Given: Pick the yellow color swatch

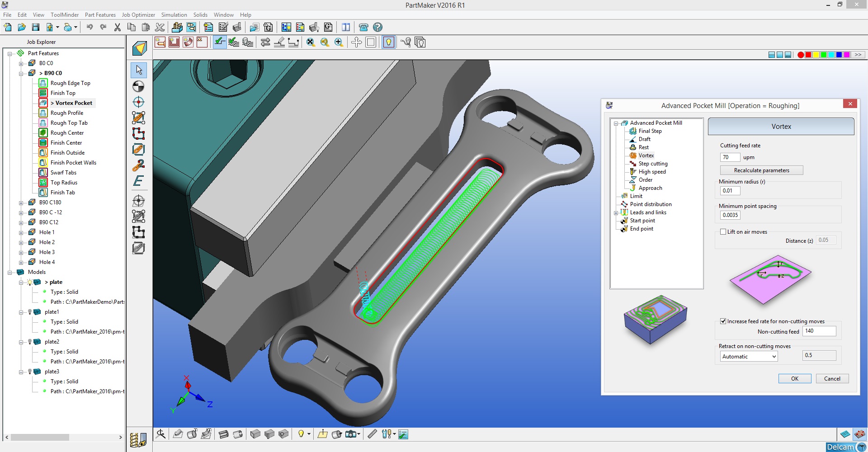Looking at the screenshot, I should (816, 55).
